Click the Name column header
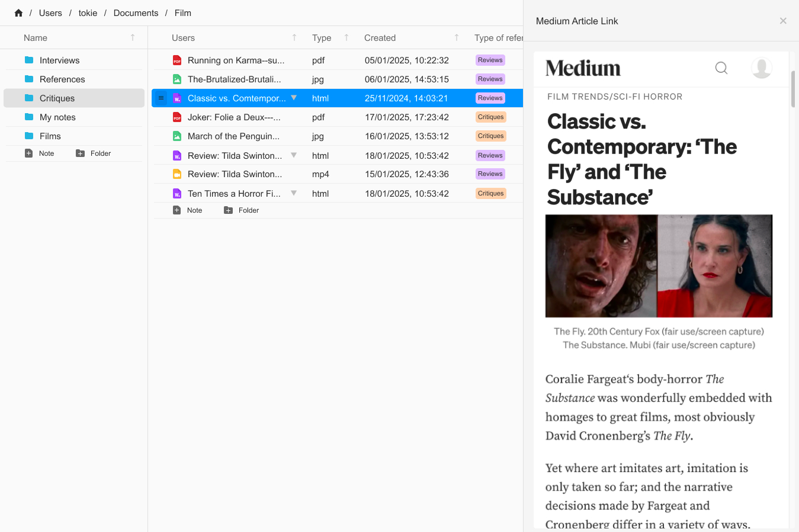Image resolution: width=799 pixels, height=532 pixels. (x=36, y=38)
